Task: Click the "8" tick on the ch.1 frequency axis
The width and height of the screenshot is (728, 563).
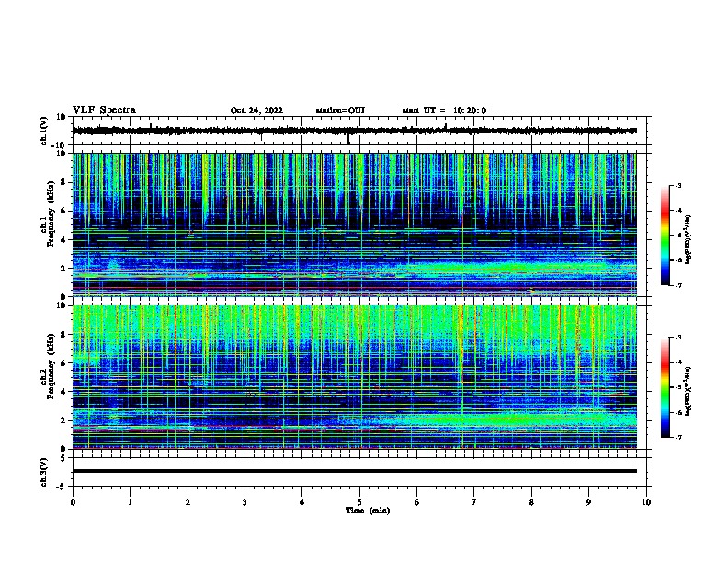Action: pyautogui.click(x=63, y=182)
